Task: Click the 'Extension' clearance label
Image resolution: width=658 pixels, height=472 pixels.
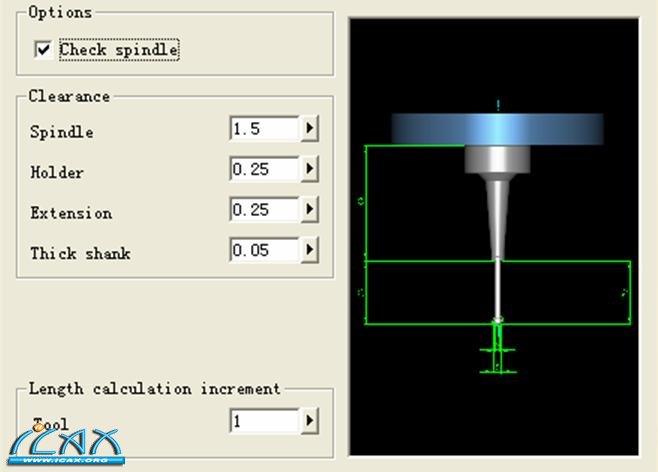Action: [x=71, y=213]
